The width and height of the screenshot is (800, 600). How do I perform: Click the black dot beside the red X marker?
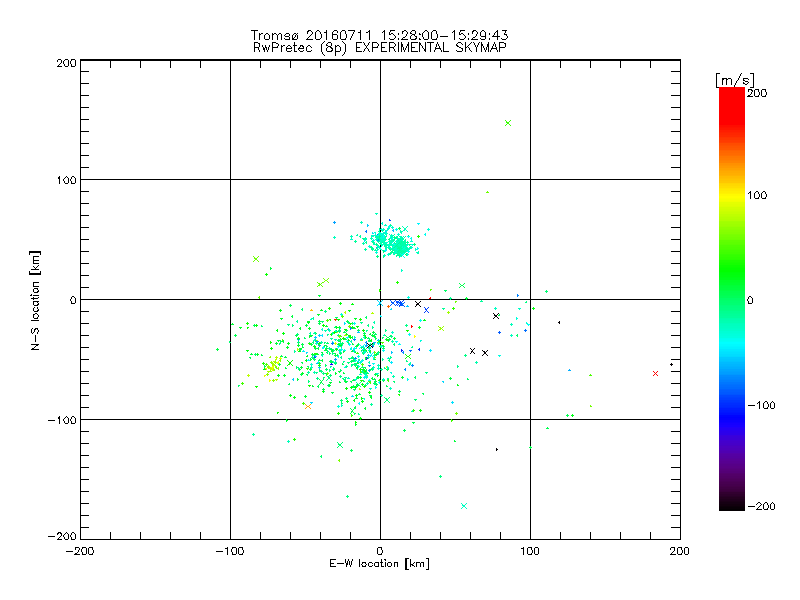pos(671,364)
